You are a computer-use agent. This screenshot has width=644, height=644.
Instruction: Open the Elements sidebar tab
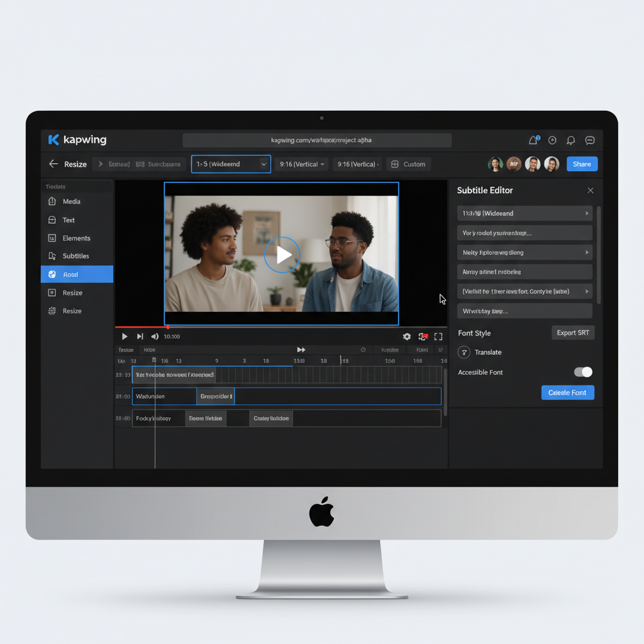tap(77, 238)
